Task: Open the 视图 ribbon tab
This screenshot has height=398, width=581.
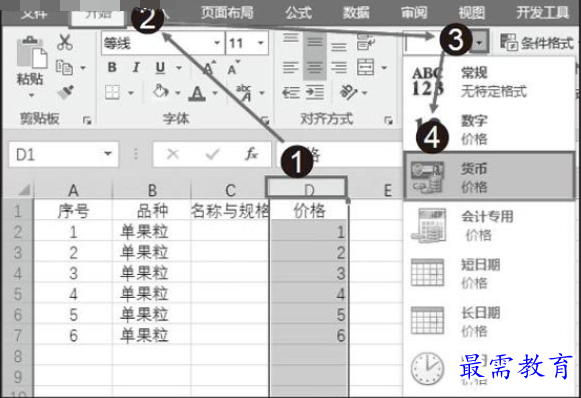Action: [471, 12]
